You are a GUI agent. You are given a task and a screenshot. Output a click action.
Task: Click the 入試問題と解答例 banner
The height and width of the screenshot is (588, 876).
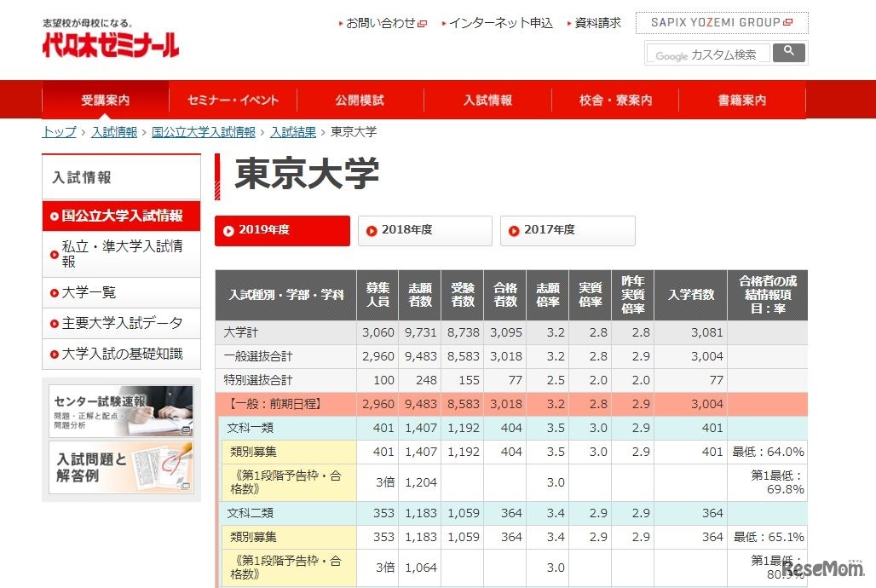(121, 467)
